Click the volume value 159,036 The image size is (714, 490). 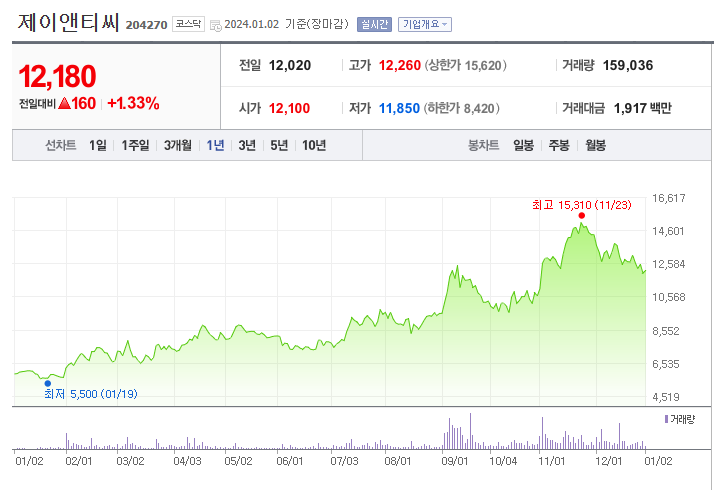[628, 66]
